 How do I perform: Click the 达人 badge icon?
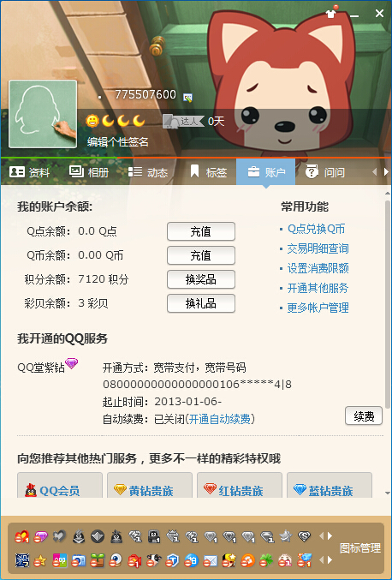click(183, 121)
